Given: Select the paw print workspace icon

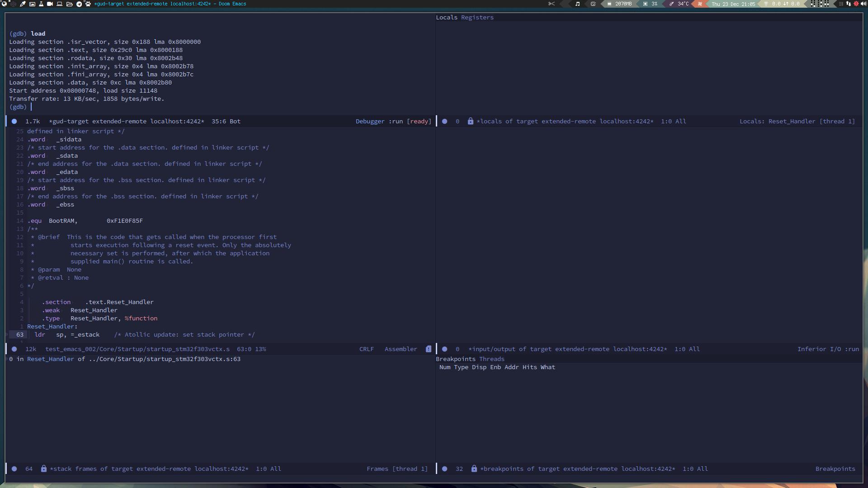Looking at the screenshot, I should (88, 4).
